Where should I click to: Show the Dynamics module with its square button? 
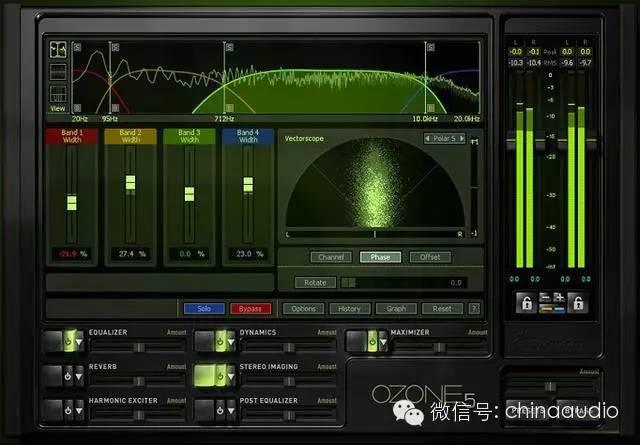pyautogui.click(x=205, y=341)
